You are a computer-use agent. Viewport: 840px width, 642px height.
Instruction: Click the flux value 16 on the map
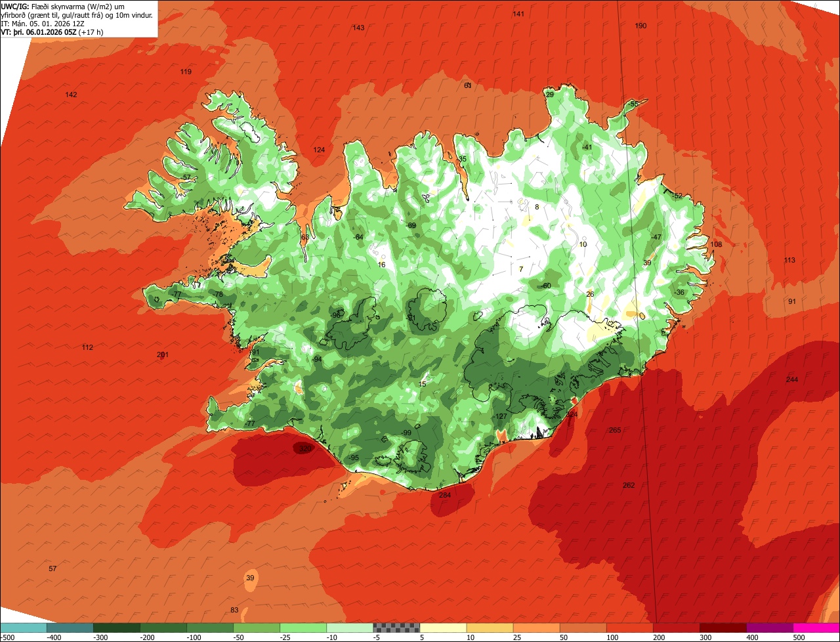(382, 265)
